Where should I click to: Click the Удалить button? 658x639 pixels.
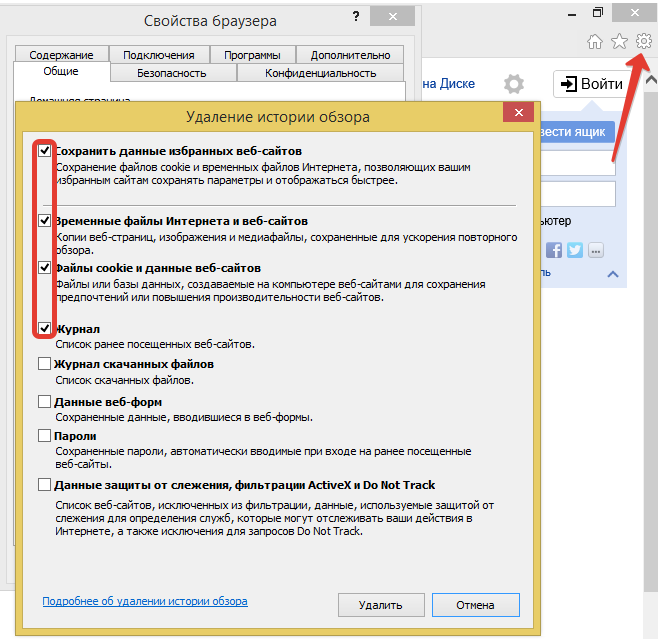click(381, 605)
